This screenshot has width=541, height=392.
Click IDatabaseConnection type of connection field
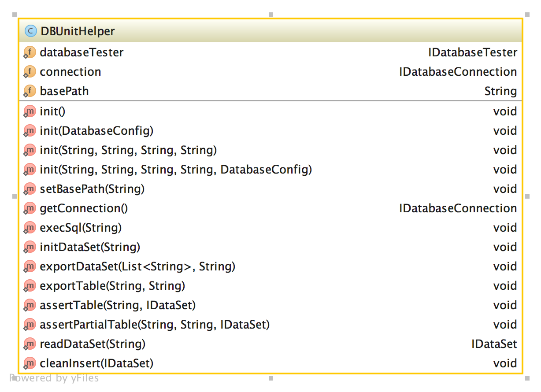(458, 72)
